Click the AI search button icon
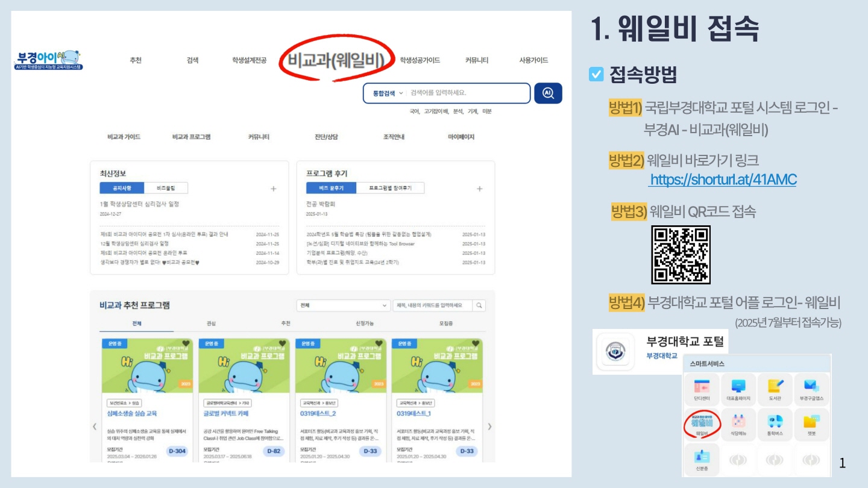The height and width of the screenshot is (488, 868). (548, 93)
